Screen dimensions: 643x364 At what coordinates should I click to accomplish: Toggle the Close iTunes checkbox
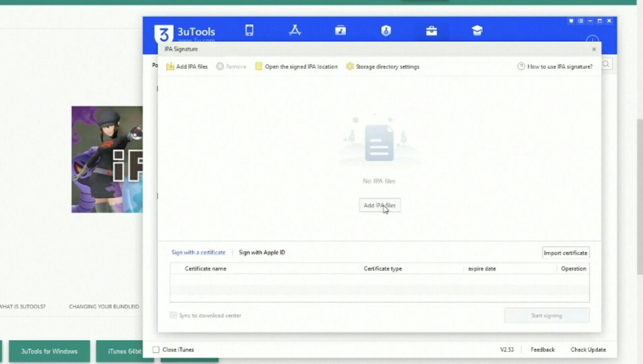click(156, 350)
